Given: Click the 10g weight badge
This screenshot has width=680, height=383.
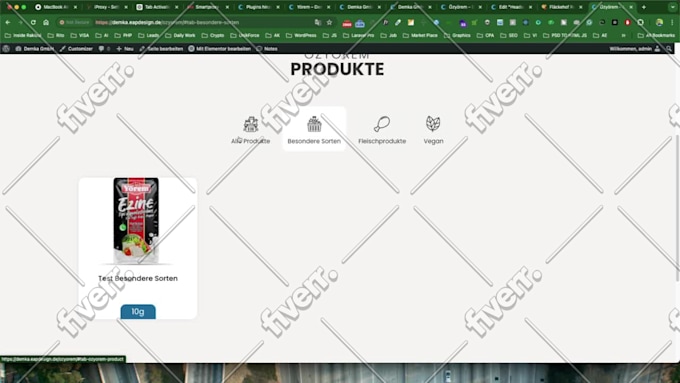Looking at the screenshot, I should (x=138, y=311).
